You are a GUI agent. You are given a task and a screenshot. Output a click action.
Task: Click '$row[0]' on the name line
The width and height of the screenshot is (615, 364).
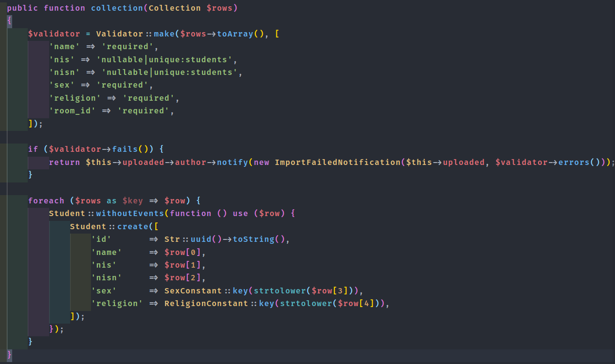pyautogui.click(x=182, y=252)
